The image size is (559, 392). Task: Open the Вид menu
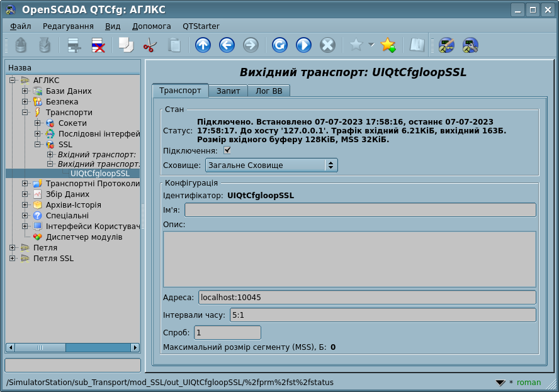coord(112,26)
